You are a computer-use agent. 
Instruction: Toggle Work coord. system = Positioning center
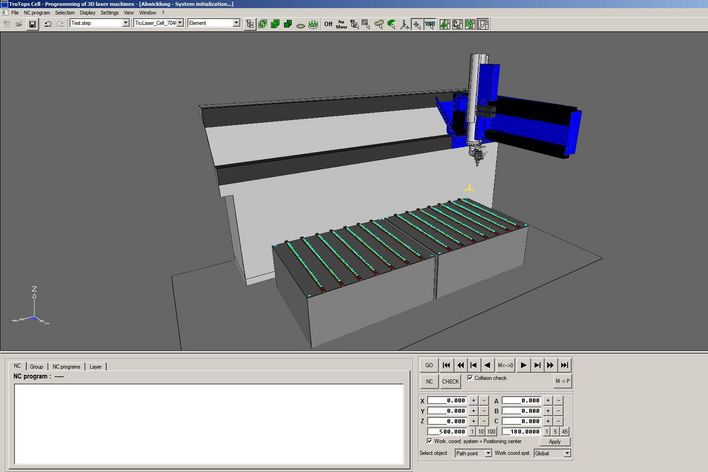click(x=429, y=441)
